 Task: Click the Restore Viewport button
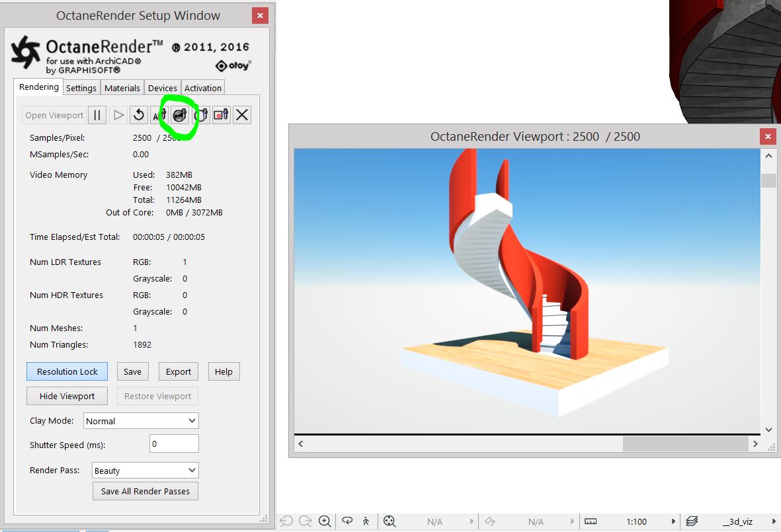tap(157, 396)
